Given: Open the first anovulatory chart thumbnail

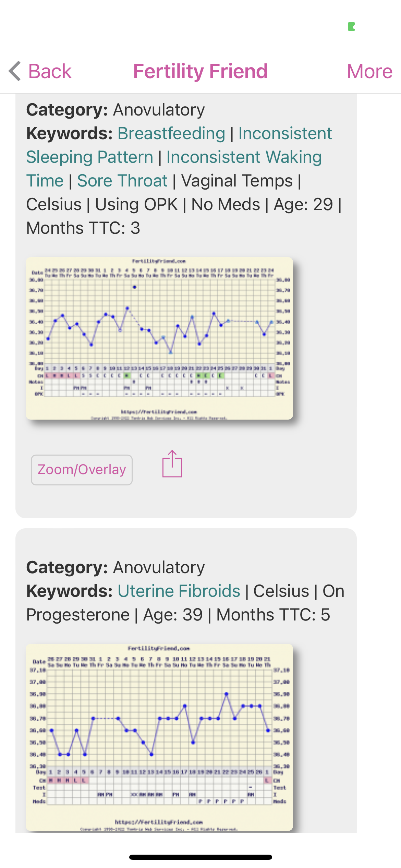Looking at the screenshot, I should pyautogui.click(x=159, y=338).
